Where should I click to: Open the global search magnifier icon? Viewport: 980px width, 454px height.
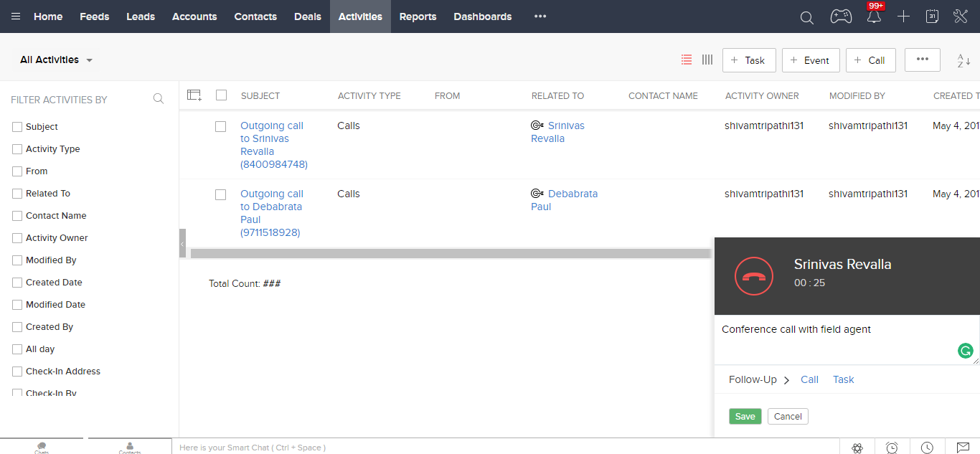pos(807,17)
